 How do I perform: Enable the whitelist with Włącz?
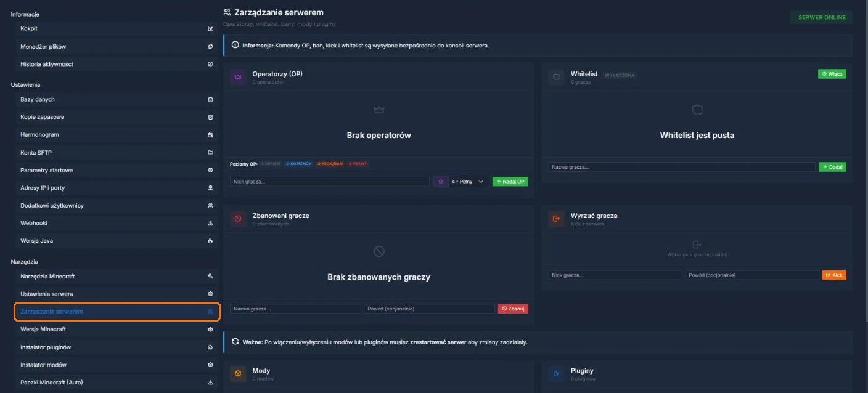tap(832, 74)
